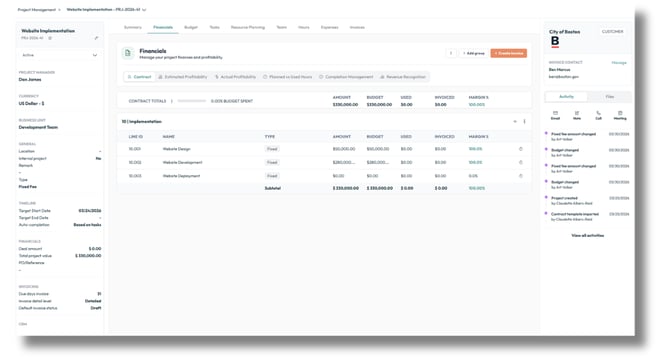Image resolution: width=670 pixels, height=360 pixels.
Task: Log a Call activity
Action: coord(598,115)
